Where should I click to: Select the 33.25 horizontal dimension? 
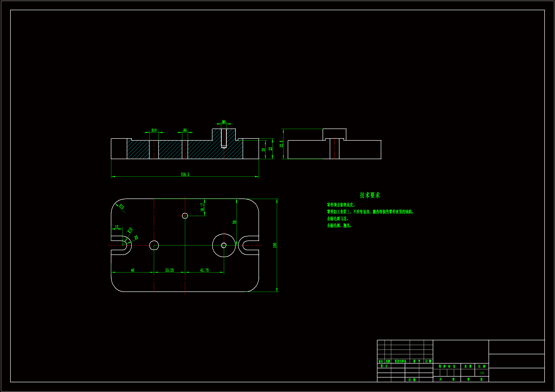click(x=169, y=270)
